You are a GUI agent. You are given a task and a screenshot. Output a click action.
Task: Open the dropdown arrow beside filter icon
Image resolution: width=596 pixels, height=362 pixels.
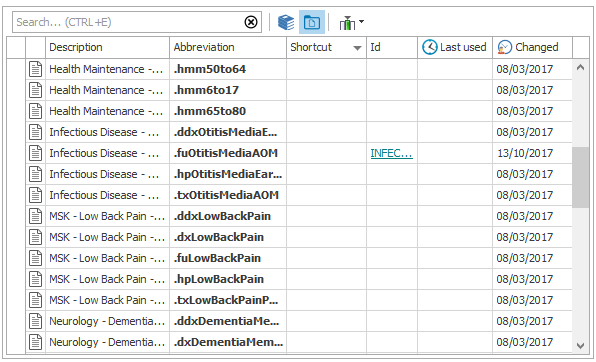361,22
